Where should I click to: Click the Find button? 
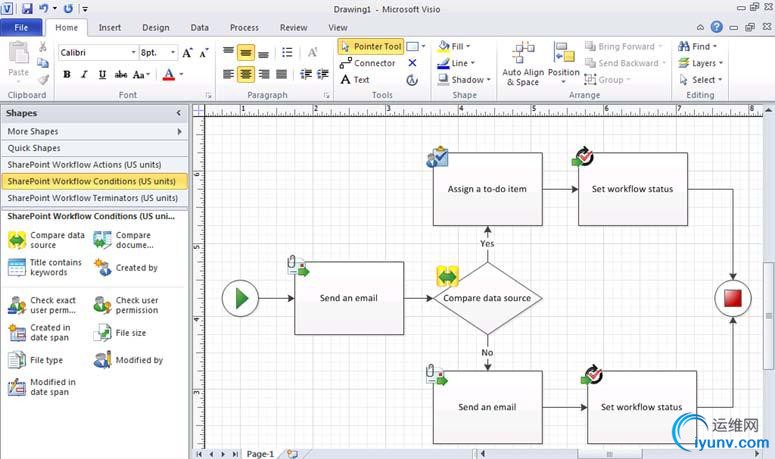click(697, 46)
